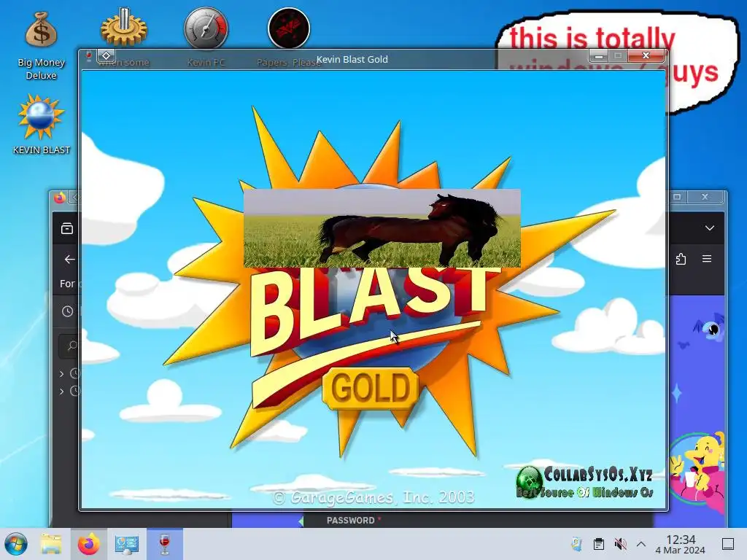
Task: Click the PASSWORD field label
Action: pos(351,521)
